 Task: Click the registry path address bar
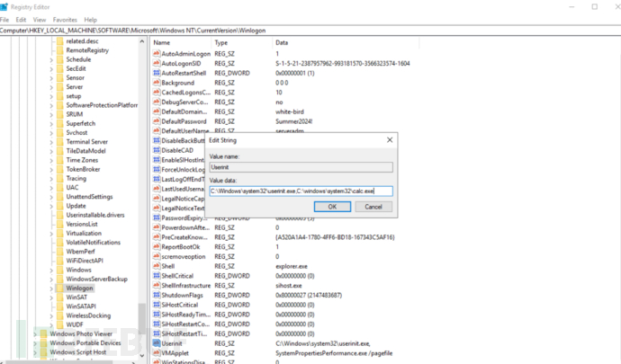[x=310, y=31]
